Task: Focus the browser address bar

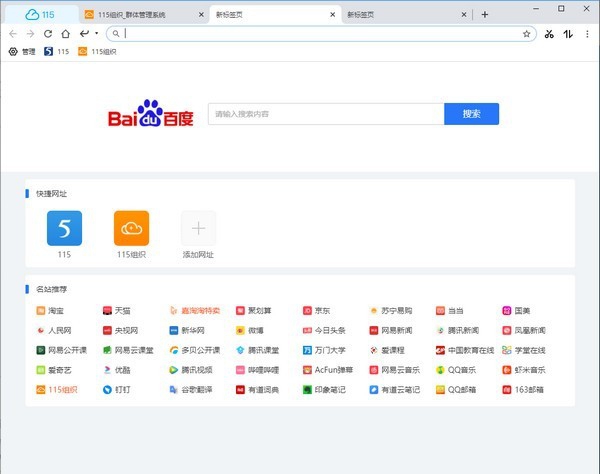Action: click(321, 34)
